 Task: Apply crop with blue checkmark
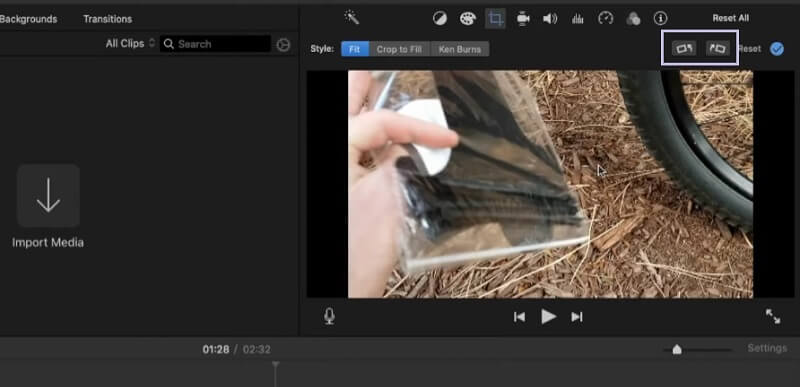[777, 49]
